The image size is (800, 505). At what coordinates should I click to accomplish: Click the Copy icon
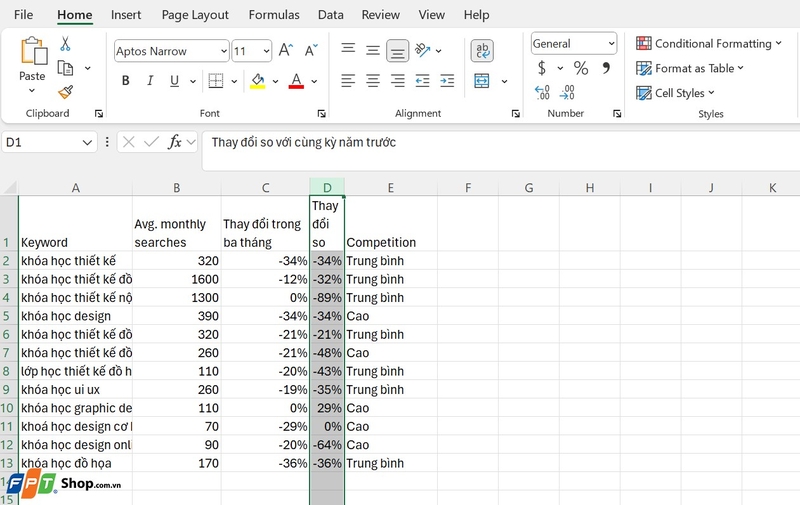click(65, 68)
